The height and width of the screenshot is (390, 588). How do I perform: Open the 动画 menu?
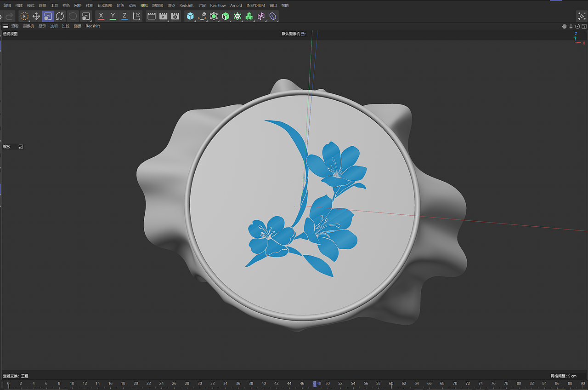[132, 6]
